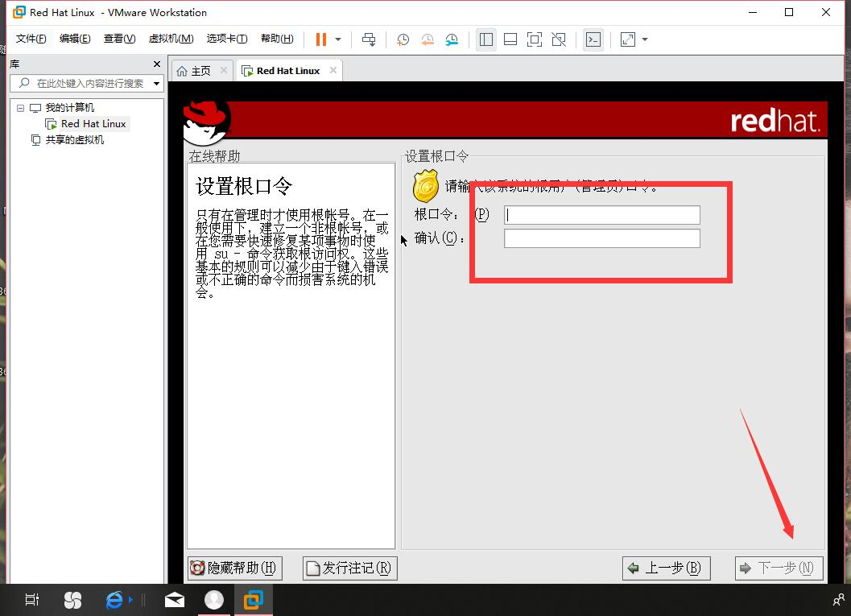Switch to Unity mode
Image resolution: width=851 pixels, height=616 pixels.
coord(559,39)
